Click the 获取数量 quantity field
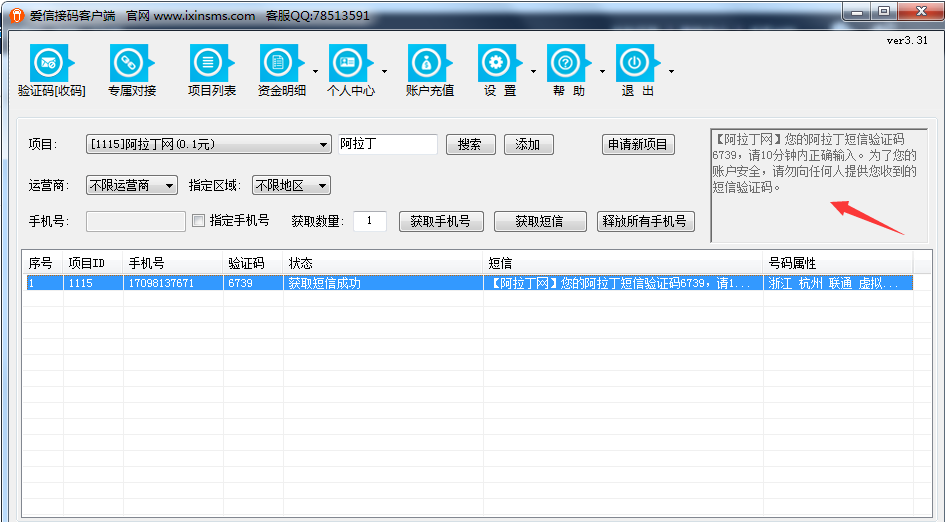The image size is (945, 522). click(x=369, y=221)
